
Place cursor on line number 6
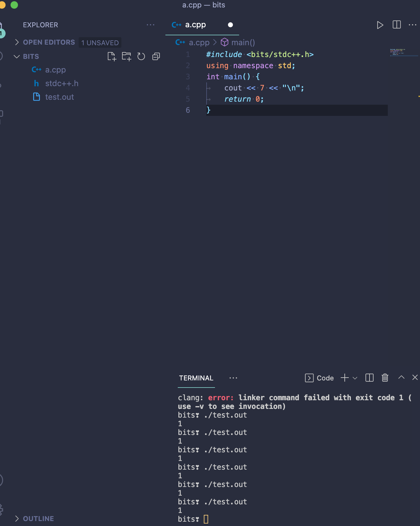coord(188,110)
